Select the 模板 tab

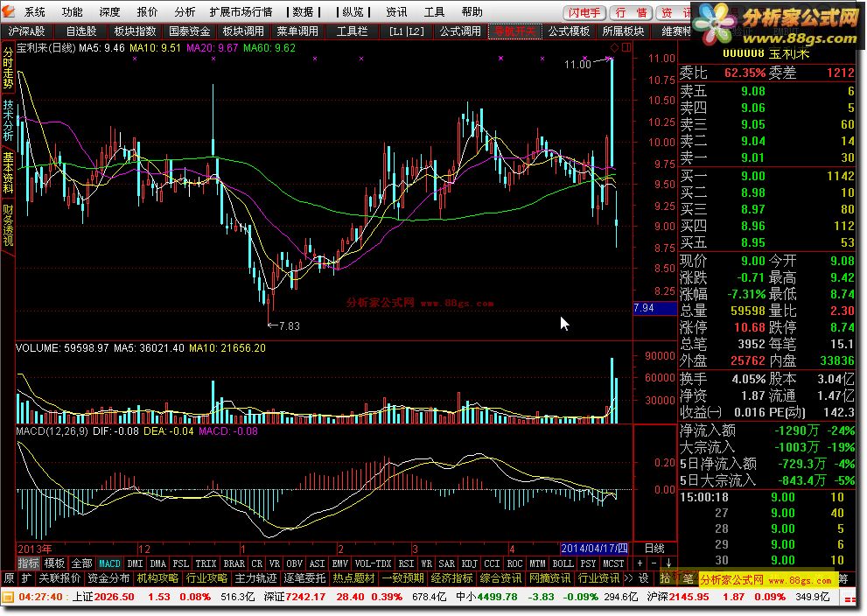(55, 563)
